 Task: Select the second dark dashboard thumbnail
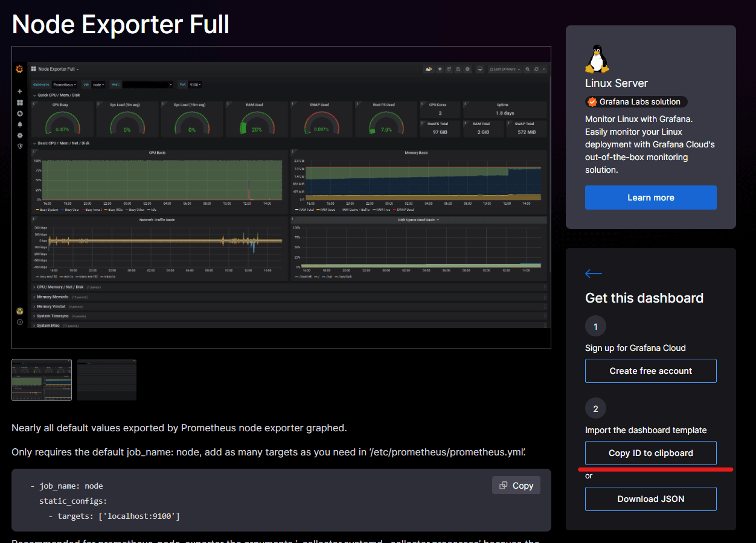(x=107, y=380)
